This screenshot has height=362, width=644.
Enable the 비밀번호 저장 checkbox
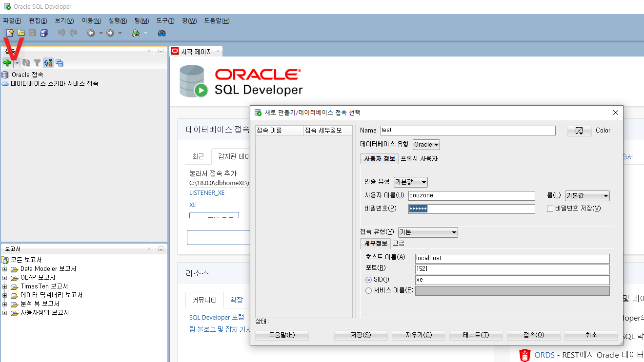coord(550,209)
